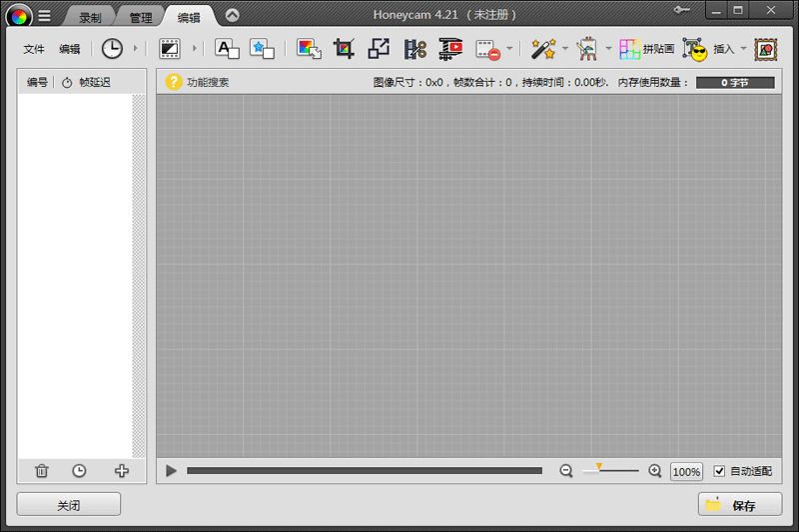
Task: Click the clock icon below frame list
Action: [x=79, y=471]
